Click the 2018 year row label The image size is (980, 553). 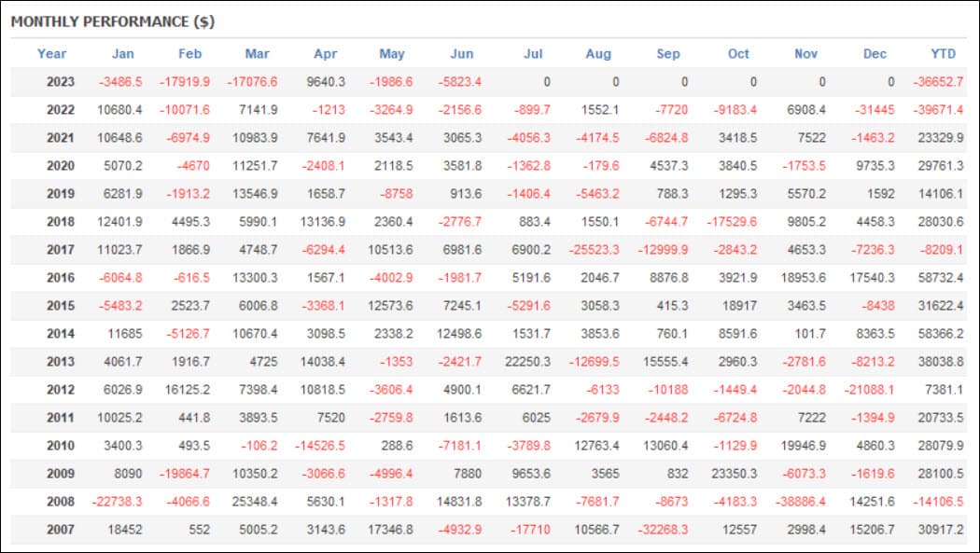click(61, 222)
